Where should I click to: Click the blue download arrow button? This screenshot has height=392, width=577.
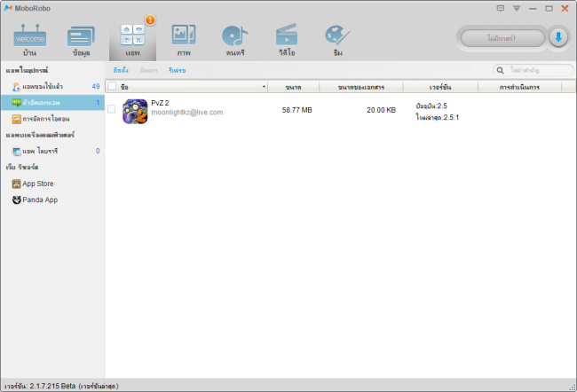(x=558, y=38)
